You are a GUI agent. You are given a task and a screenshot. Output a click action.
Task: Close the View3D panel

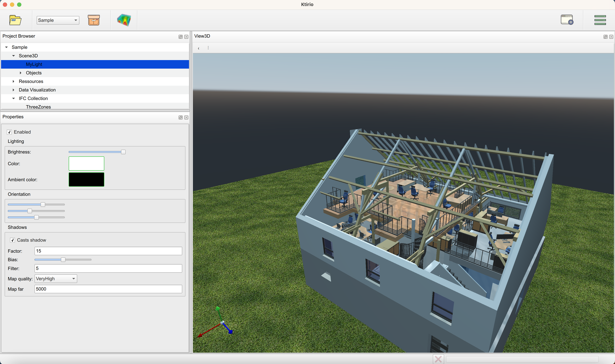(611, 37)
